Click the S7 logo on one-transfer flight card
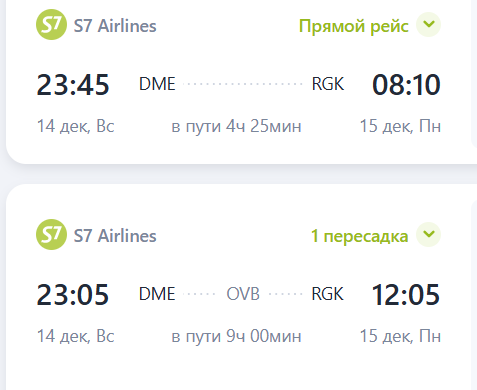This screenshot has width=477, height=390. (51, 234)
